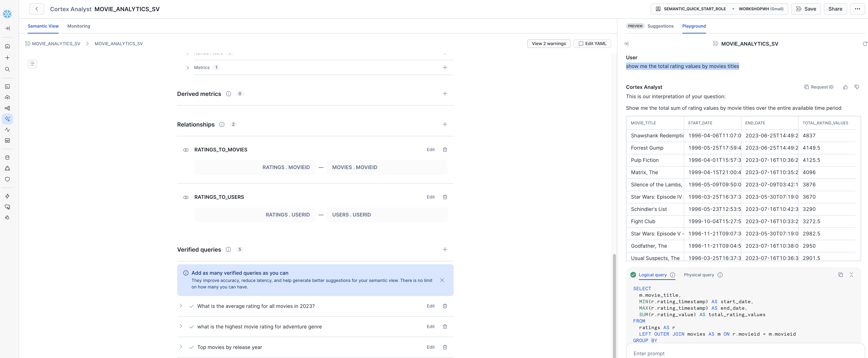Viewport: 868px width, 358px height.
Task: Select the AI & ML sparkles sidebar icon
Action: 7,119
